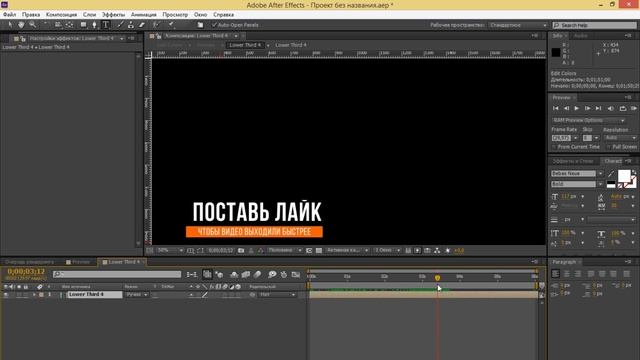Open the Просмотр menu

click(175, 14)
